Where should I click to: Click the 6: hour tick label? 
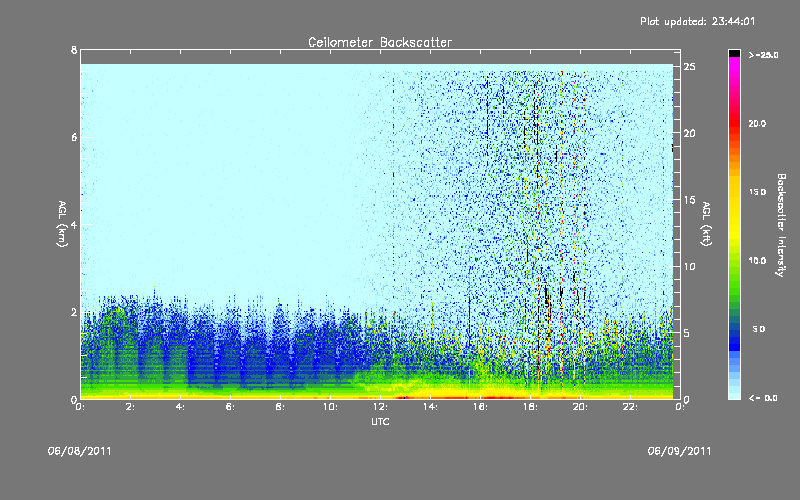coord(231,407)
